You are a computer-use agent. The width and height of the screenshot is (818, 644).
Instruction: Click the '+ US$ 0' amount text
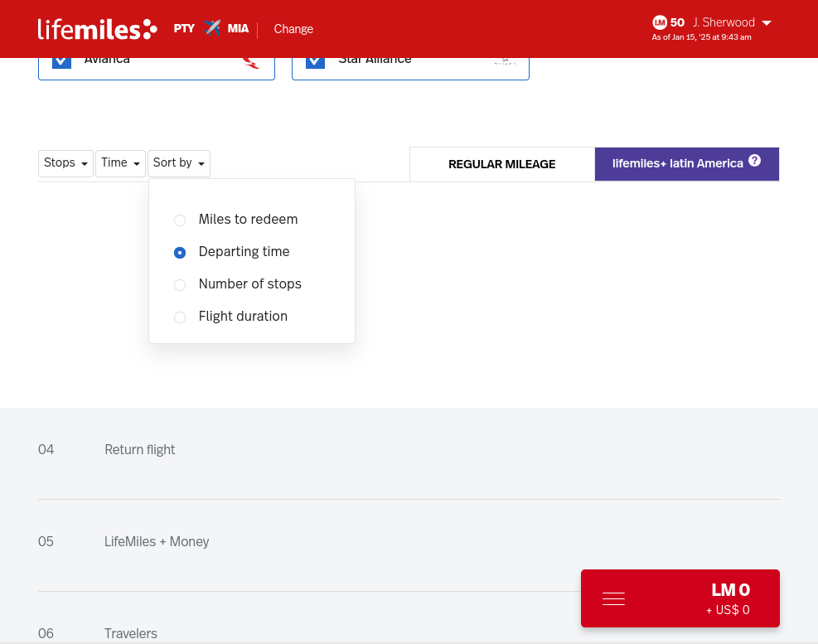click(728, 609)
